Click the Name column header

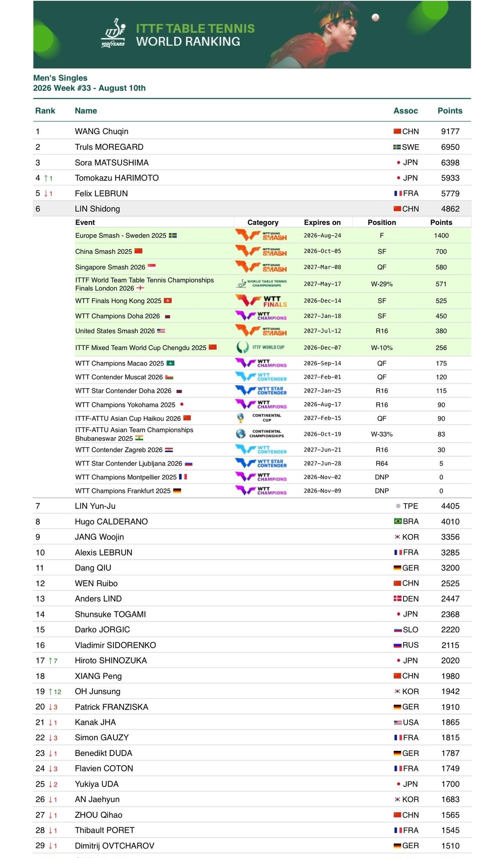point(86,111)
